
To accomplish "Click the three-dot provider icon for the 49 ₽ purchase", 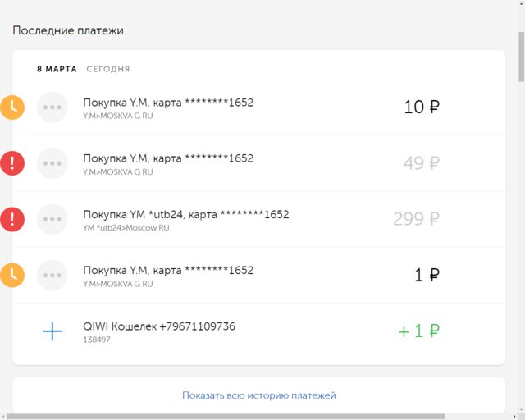I will (52, 163).
